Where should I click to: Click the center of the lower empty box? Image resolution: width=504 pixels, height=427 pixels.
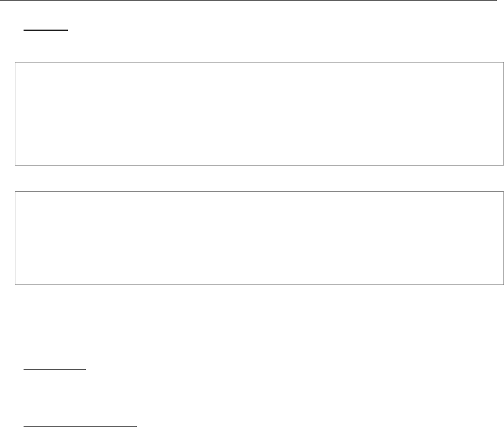coord(259,238)
